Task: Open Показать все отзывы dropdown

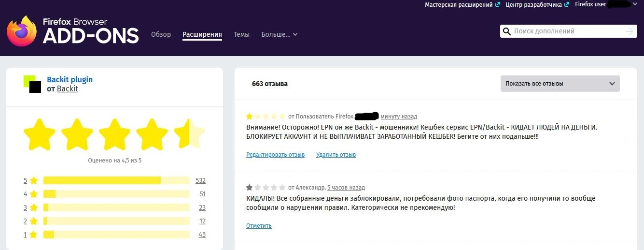Action: pyautogui.click(x=560, y=84)
